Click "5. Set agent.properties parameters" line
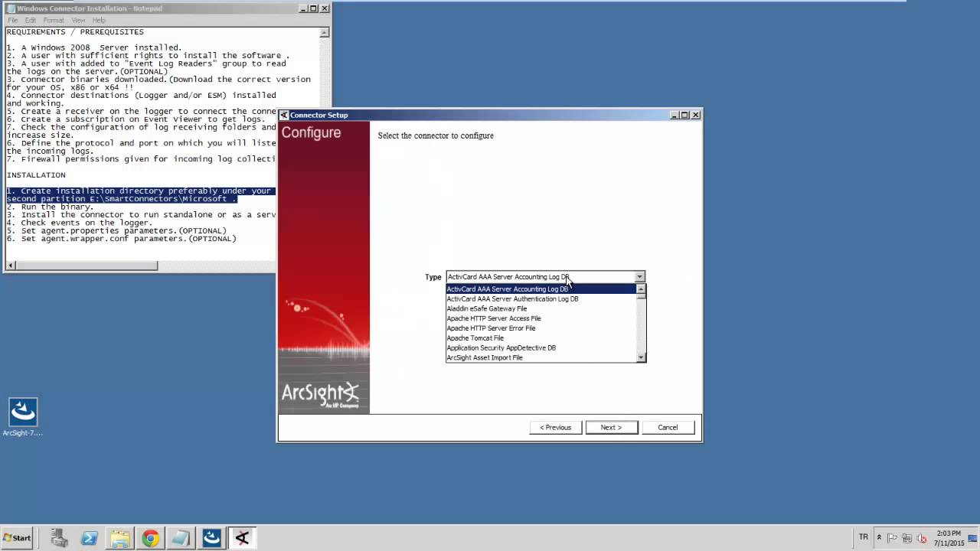Viewport: 980px width, 551px height. pos(116,230)
